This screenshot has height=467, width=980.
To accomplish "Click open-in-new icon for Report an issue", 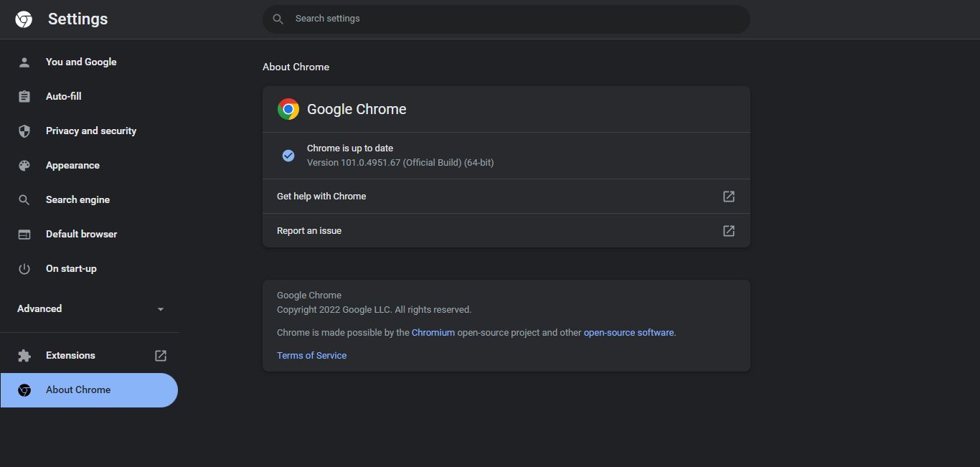I will [729, 231].
